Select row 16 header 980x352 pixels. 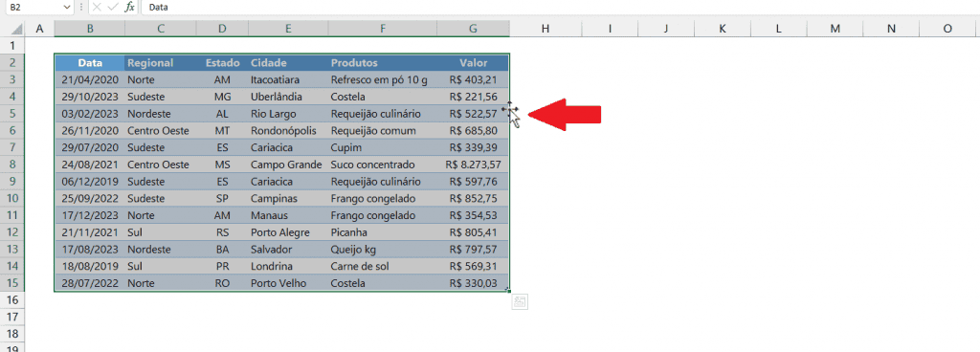tap(12, 299)
